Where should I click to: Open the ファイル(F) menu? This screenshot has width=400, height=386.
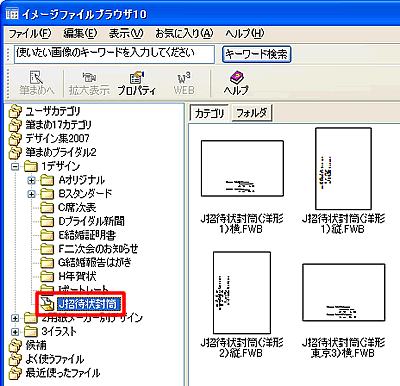click(x=30, y=33)
